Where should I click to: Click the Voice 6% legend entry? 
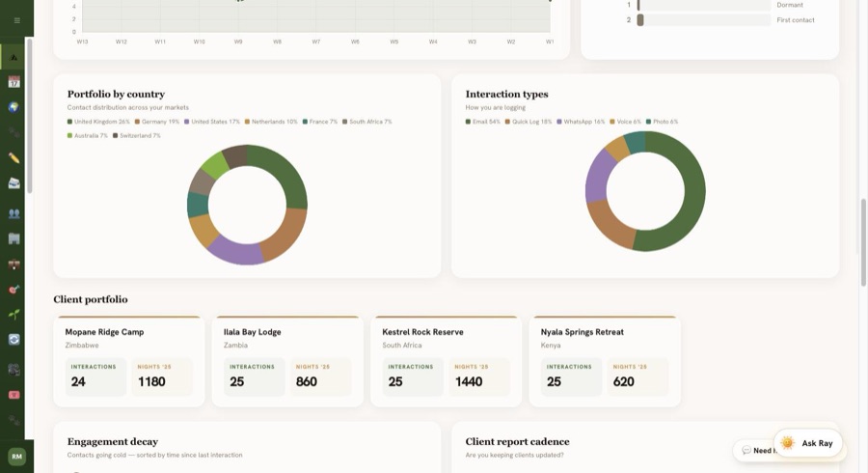(x=625, y=122)
